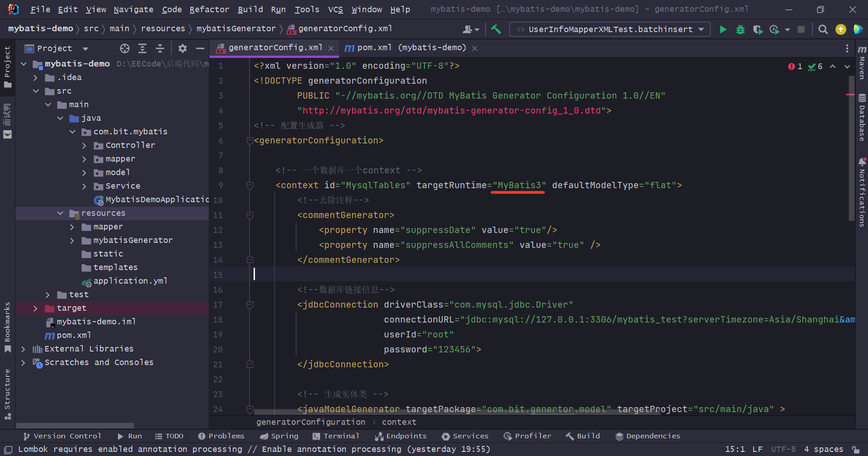Open run configuration dropdown
868x456 pixels.
point(610,29)
